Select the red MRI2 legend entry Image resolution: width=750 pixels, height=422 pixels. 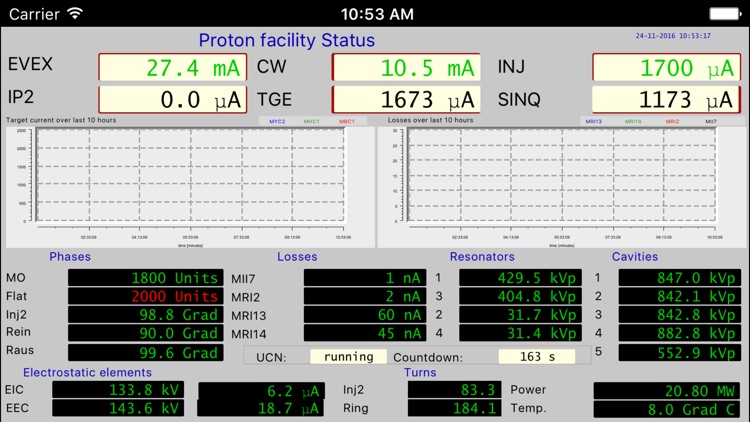point(672,122)
